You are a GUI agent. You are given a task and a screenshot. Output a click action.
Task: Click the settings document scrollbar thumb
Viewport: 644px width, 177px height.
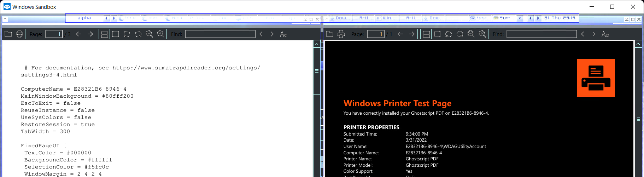click(317, 71)
